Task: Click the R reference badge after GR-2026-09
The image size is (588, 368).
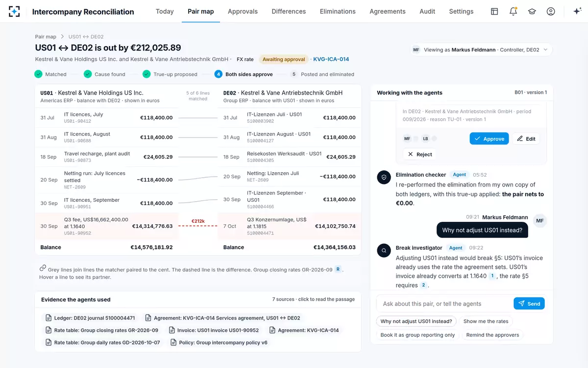Action: tap(338, 269)
